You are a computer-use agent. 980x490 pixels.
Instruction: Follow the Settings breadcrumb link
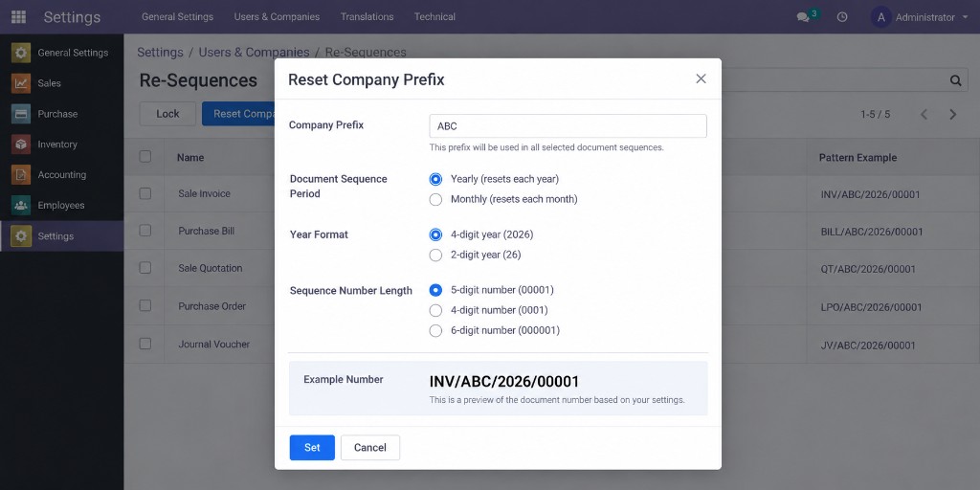160,52
